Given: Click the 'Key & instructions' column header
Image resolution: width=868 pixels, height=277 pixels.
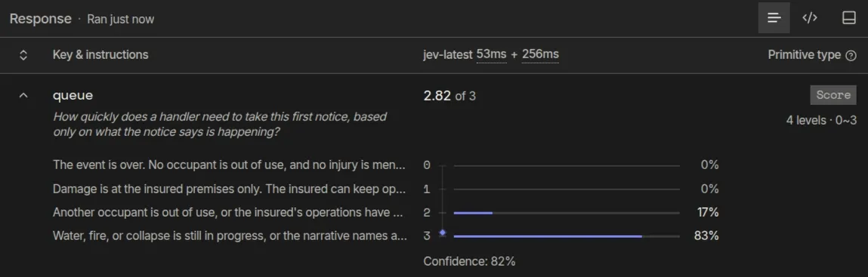Looking at the screenshot, I should [x=100, y=55].
